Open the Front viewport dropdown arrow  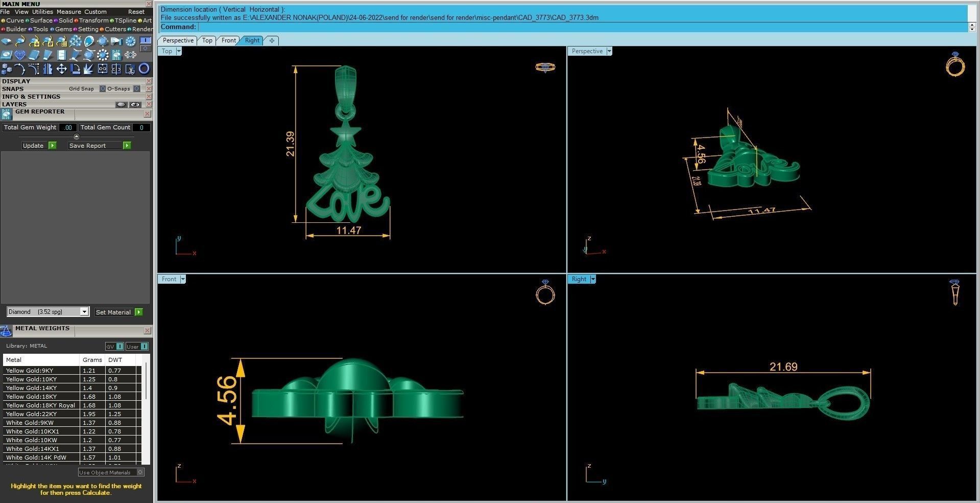tap(183, 279)
